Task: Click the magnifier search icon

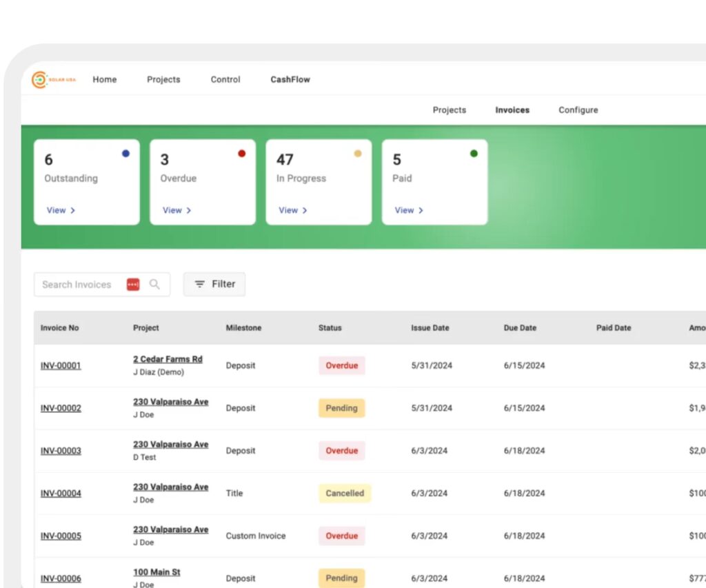Action: tap(154, 284)
